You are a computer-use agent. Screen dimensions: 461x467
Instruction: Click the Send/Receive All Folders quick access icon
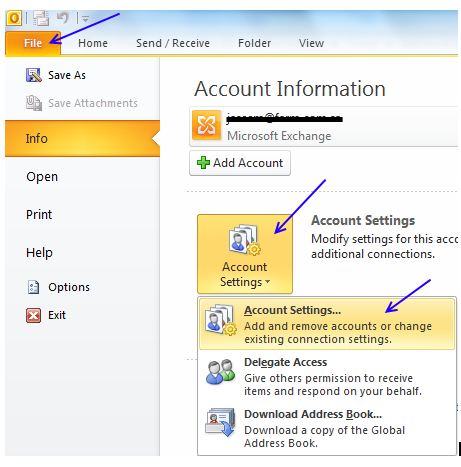click(x=41, y=18)
